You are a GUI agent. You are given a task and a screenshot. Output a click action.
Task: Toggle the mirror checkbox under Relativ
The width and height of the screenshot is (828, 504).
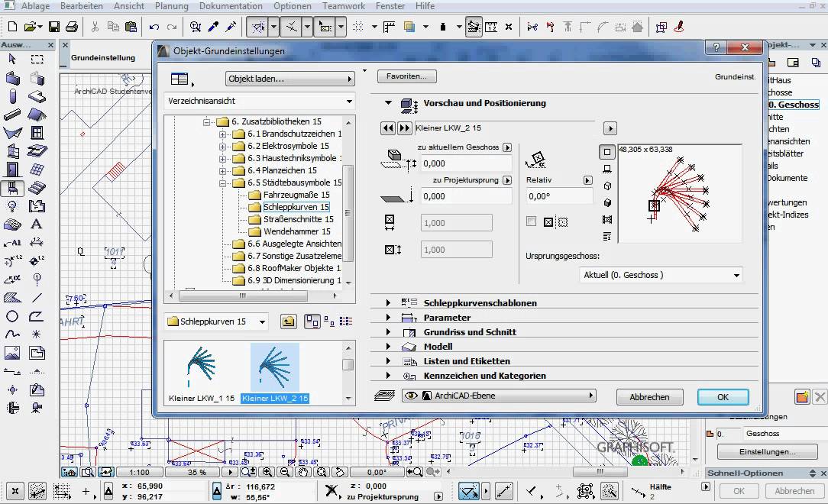[531, 221]
